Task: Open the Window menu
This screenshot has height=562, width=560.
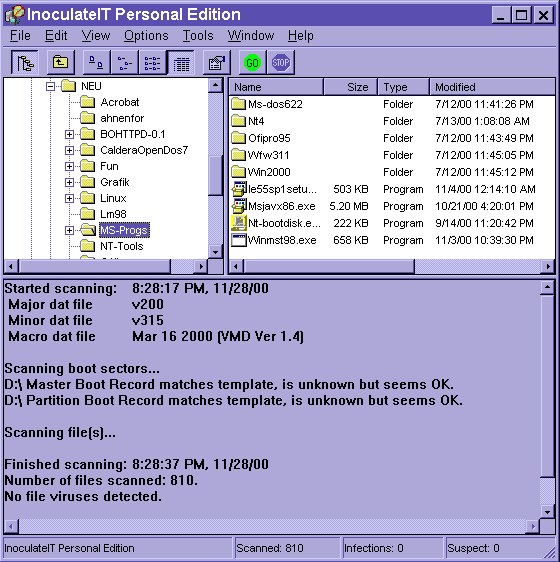Action: [251, 35]
